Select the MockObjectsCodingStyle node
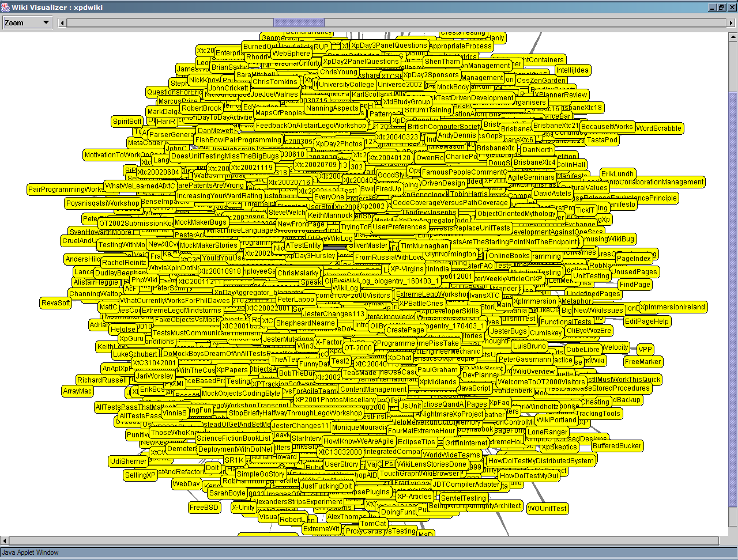 (241, 394)
